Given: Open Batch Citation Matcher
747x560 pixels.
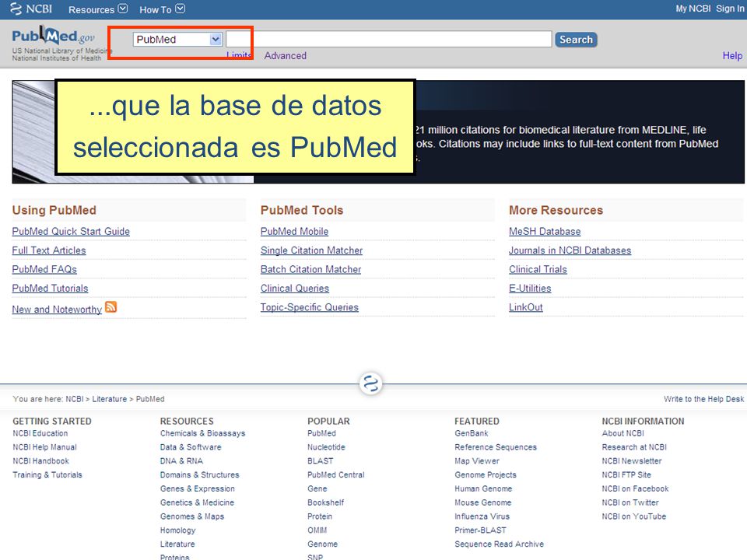Looking at the screenshot, I should pyautogui.click(x=310, y=270).
